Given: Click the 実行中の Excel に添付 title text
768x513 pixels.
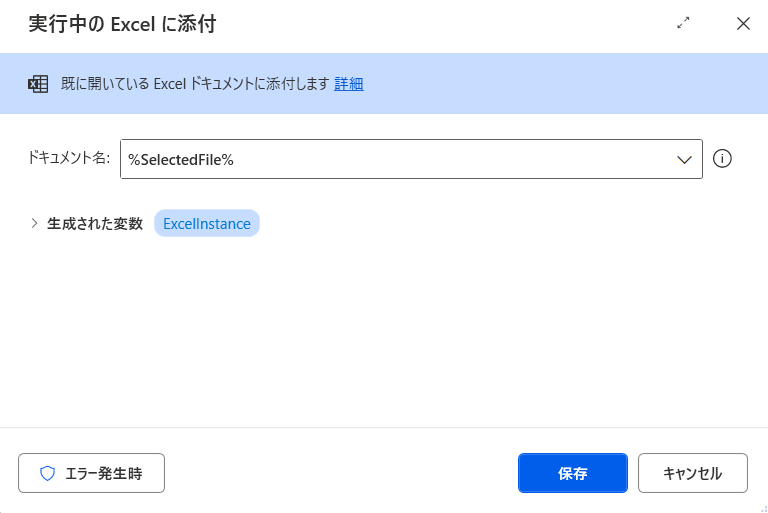Looking at the screenshot, I should 122,24.
